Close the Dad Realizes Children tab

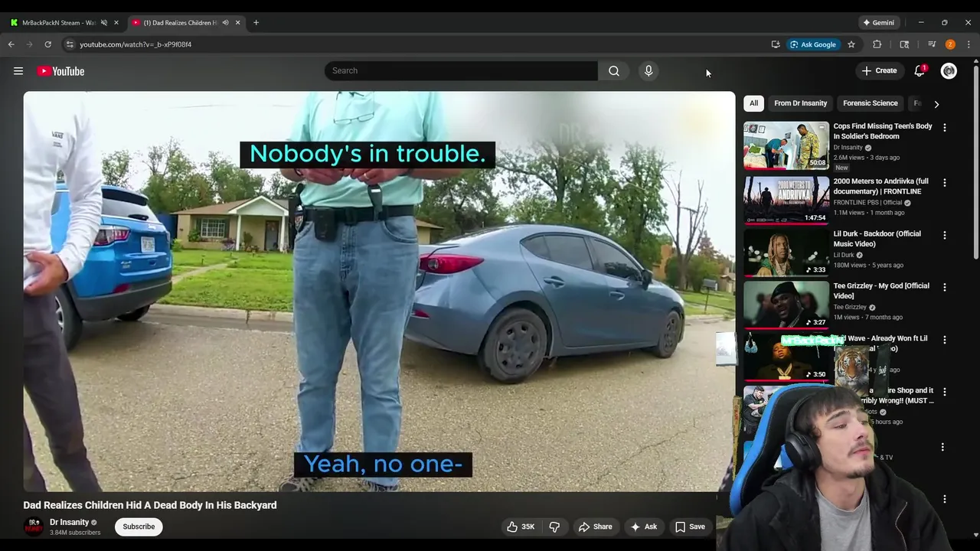(x=237, y=23)
